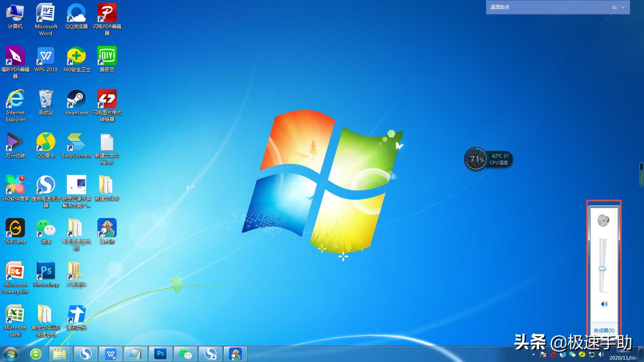Click the taskbar date display
Viewport: 644px width, 362px height.
(x=623, y=358)
